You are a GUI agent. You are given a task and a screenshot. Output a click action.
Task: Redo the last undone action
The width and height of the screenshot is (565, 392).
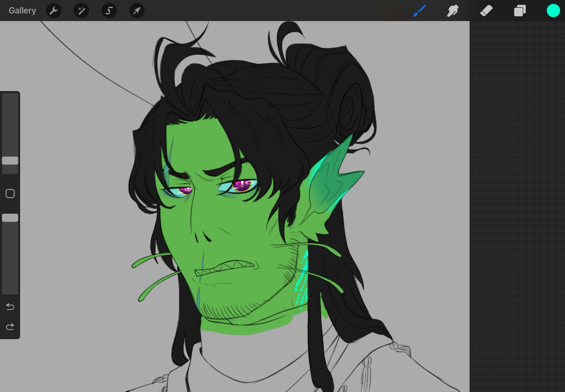tap(10, 327)
